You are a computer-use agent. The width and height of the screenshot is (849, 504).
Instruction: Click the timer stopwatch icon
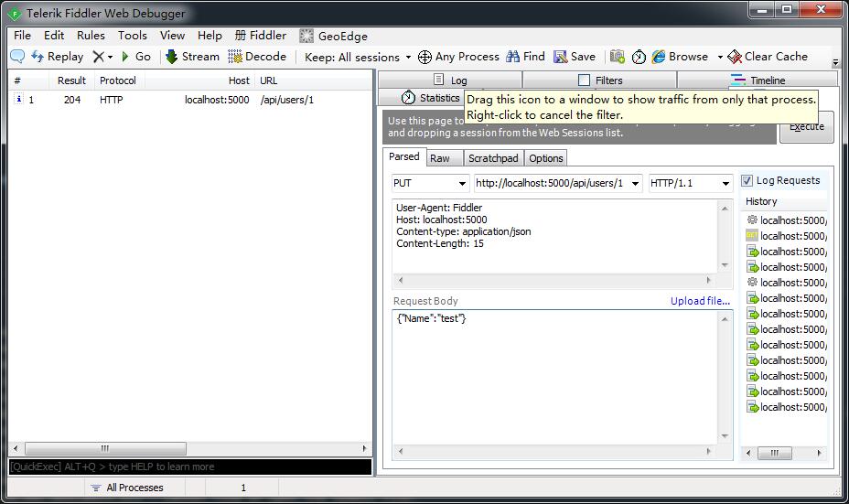639,57
